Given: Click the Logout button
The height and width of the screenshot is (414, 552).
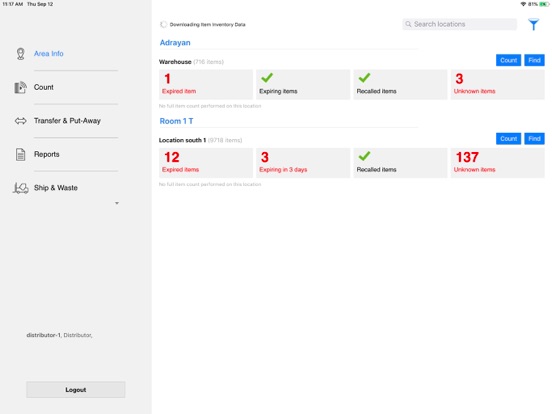Looking at the screenshot, I should pos(76,389).
